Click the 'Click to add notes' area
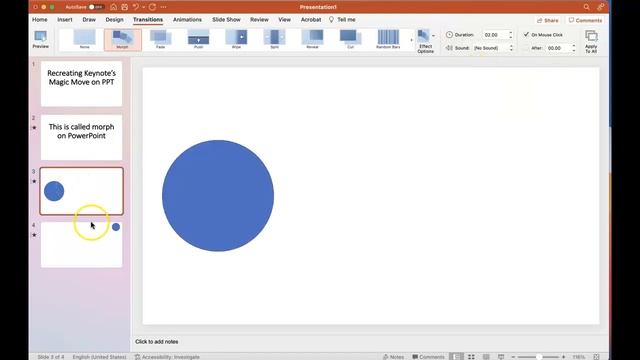Viewport: 640px width, 360px height. 157,342
